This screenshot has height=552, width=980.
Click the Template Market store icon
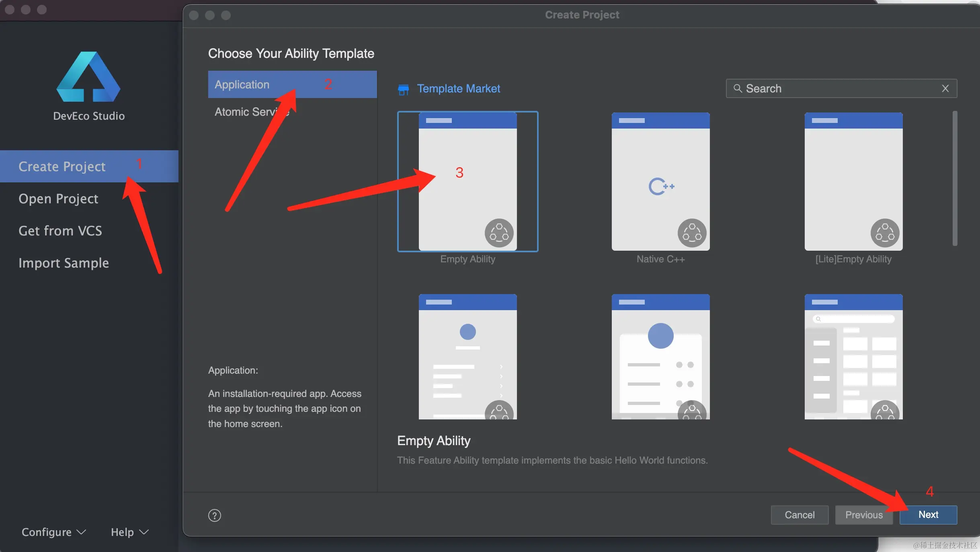[x=403, y=89]
